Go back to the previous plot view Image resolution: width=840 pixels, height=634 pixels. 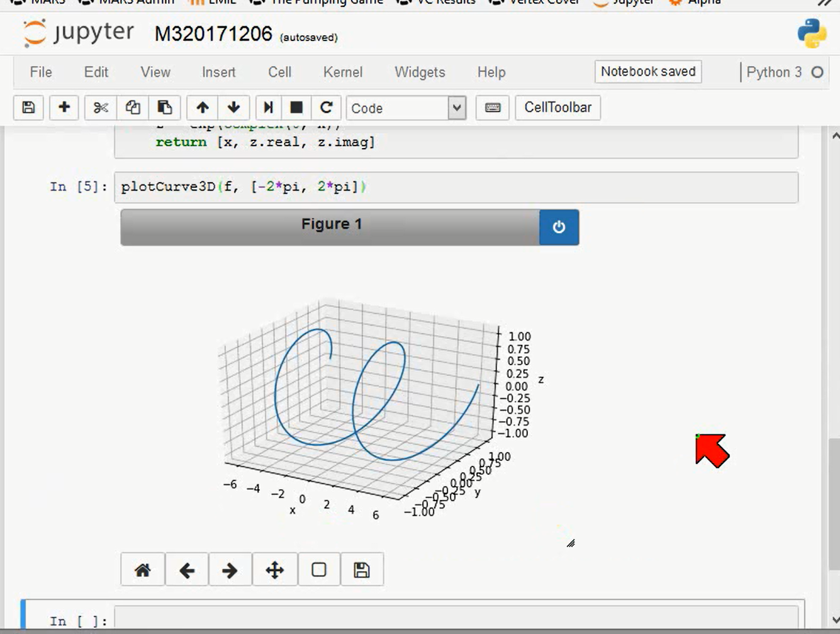click(187, 570)
